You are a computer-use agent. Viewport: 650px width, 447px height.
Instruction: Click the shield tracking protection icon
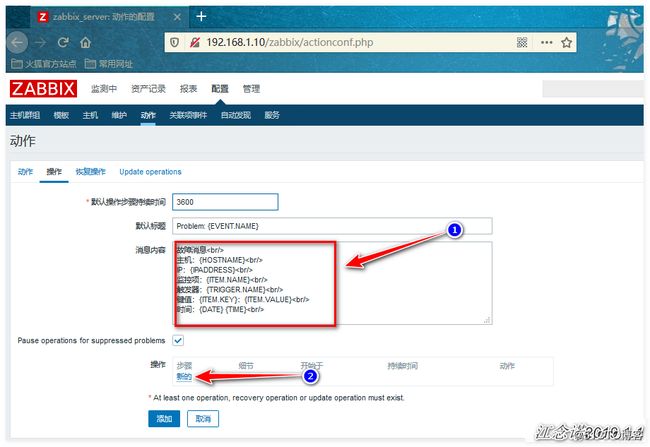pos(175,42)
